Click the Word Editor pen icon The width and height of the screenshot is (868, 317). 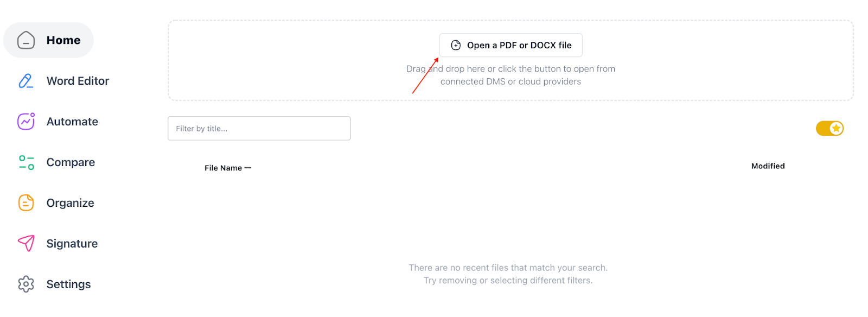click(26, 81)
